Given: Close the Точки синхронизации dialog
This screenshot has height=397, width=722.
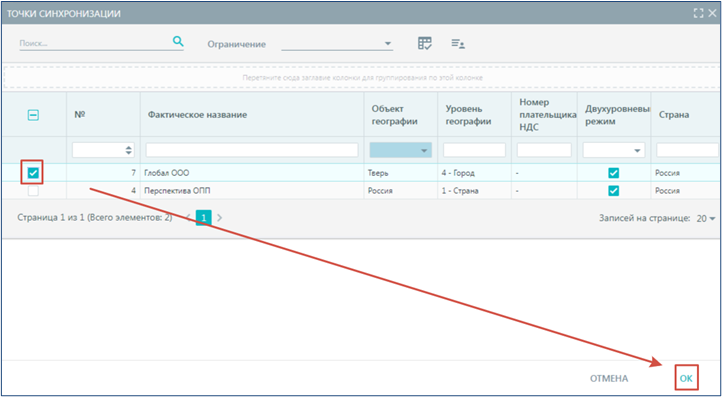Looking at the screenshot, I should pos(711,13).
